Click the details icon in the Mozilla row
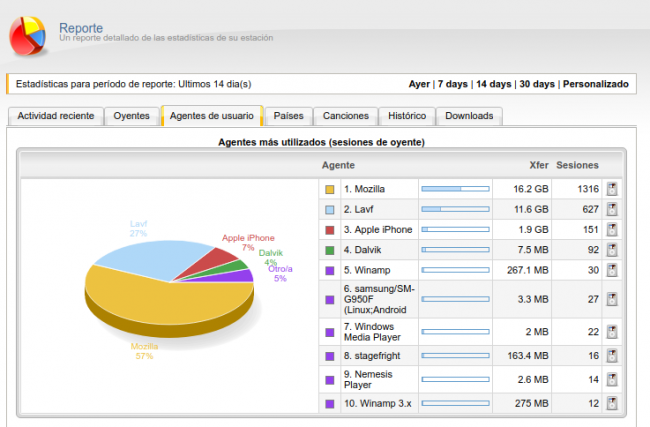This screenshot has width=650, height=427. [x=612, y=189]
